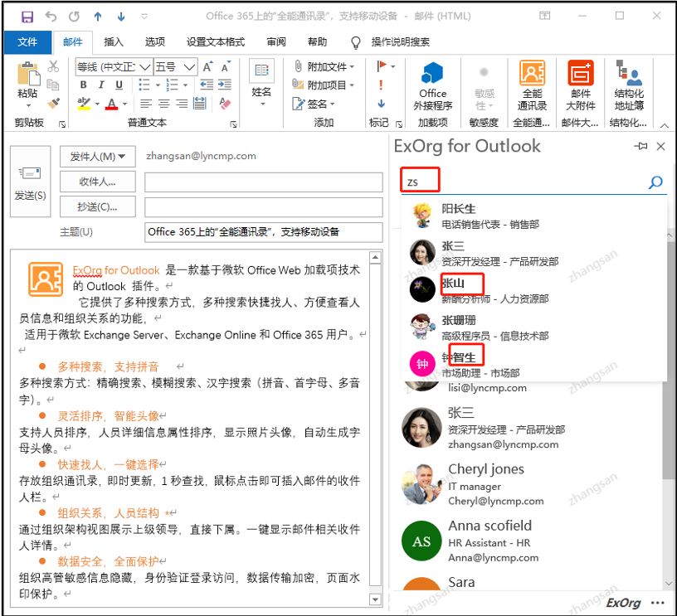Choose 钟智生 from the suggestion list
The height and width of the screenshot is (616, 677).
click(x=533, y=365)
